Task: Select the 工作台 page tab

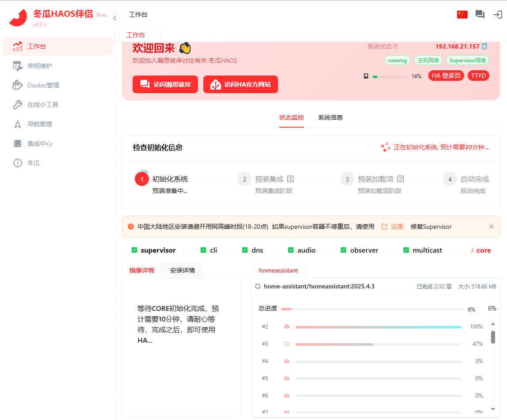Action: (x=139, y=35)
